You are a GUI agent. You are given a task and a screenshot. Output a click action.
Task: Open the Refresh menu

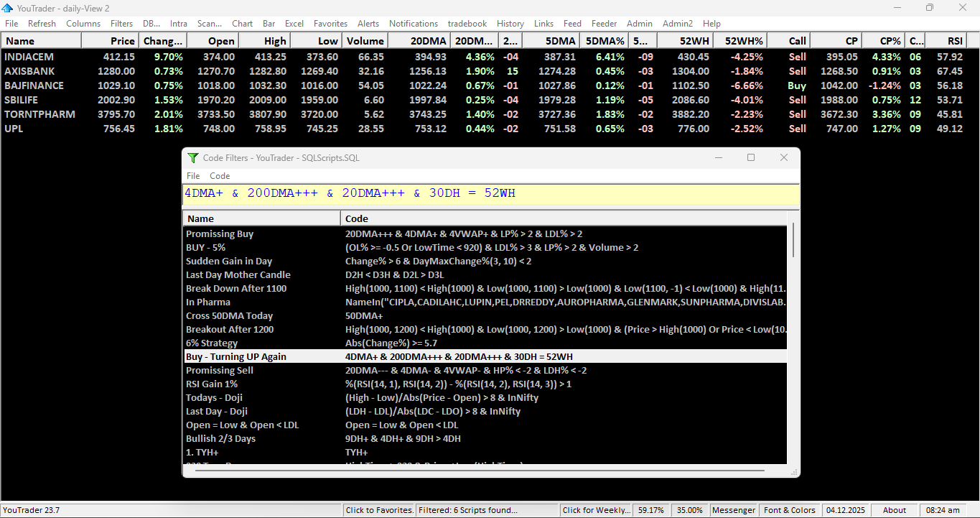[x=42, y=24]
